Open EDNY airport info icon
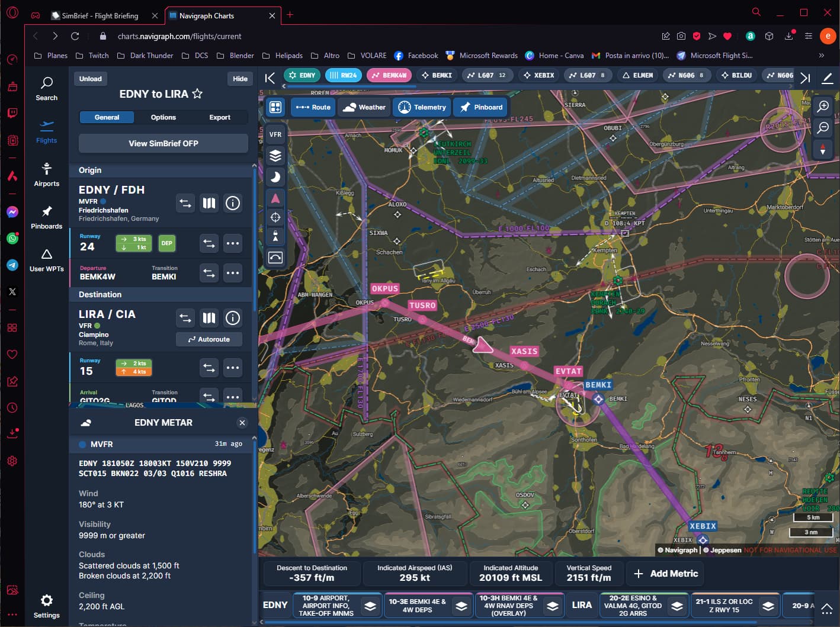Viewport: 840px width, 627px height. tap(233, 203)
